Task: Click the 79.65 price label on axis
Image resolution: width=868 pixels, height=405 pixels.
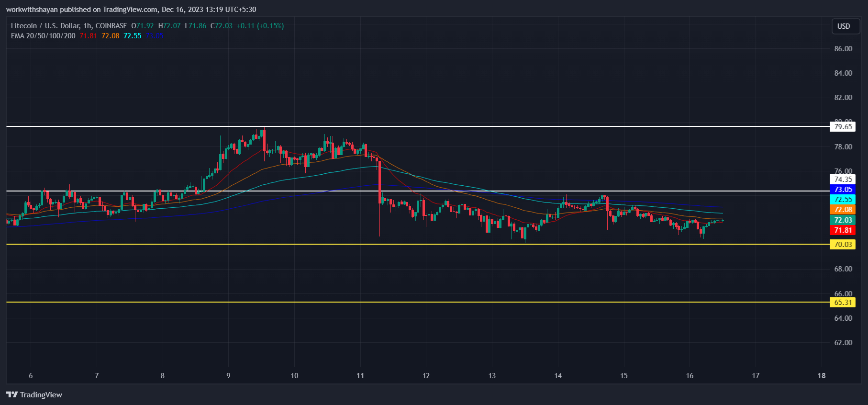Action: [843, 127]
